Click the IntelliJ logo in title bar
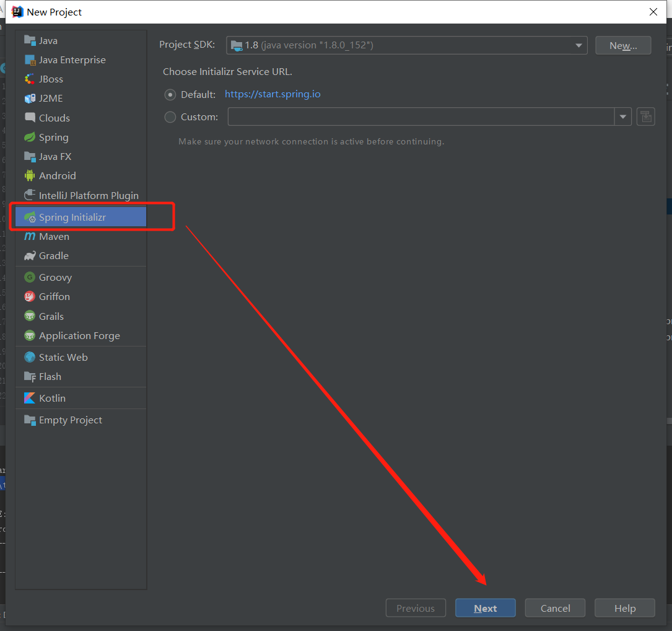Viewport: 672px width, 631px height. [x=17, y=12]
